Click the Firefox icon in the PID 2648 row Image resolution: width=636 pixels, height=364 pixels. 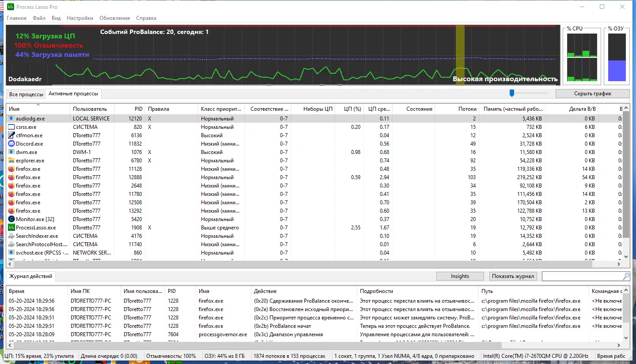pyautogui.click(x=11, y=186)
